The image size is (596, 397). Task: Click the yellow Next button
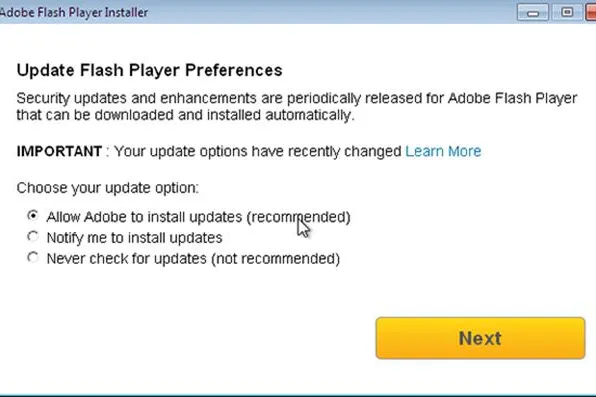480,338
